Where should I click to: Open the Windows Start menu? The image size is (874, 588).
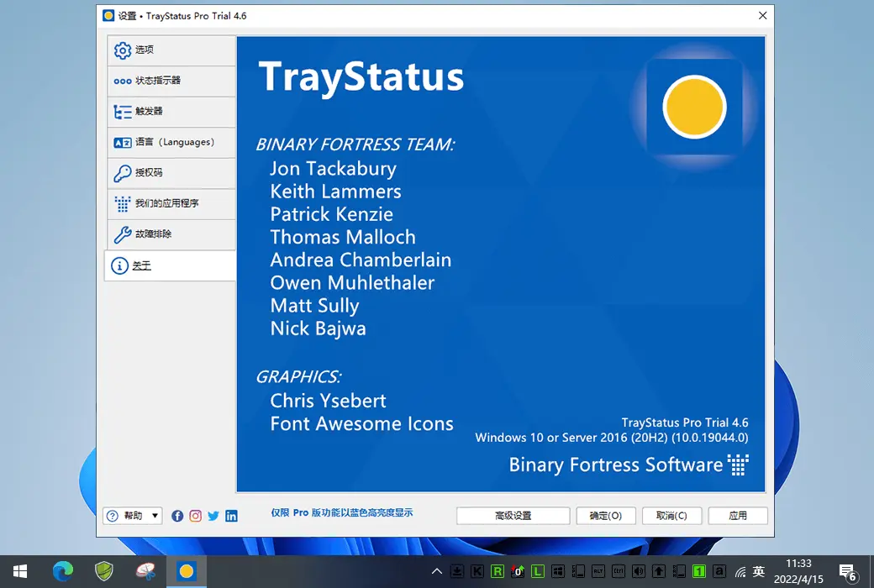tap(20, 571)
